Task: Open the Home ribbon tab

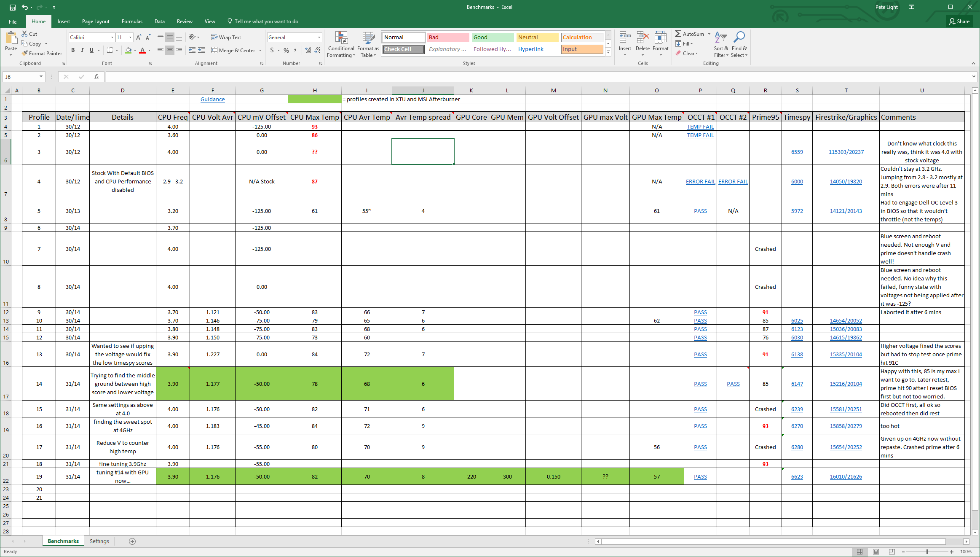Action: [38, 21]
